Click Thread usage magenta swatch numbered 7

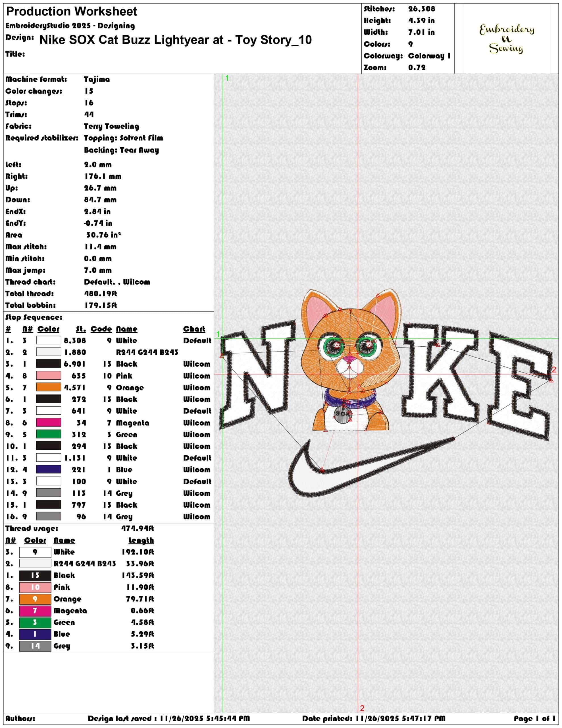(35, 611)
